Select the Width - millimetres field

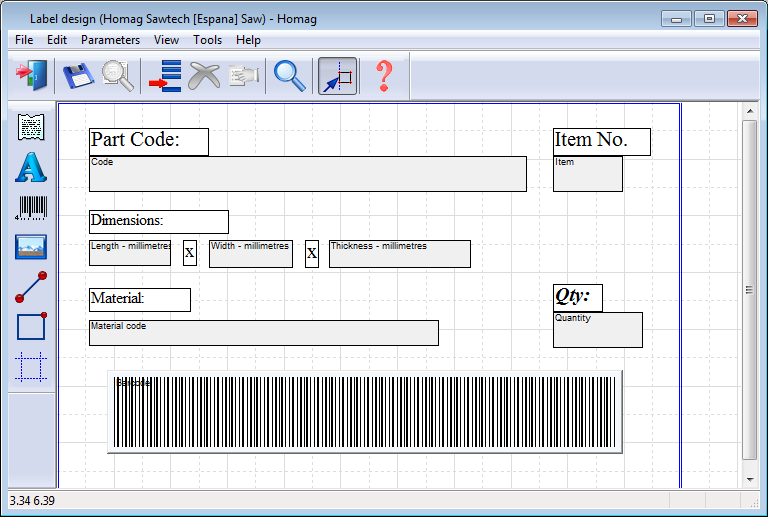pyautogui.click(x=251, y=254)
